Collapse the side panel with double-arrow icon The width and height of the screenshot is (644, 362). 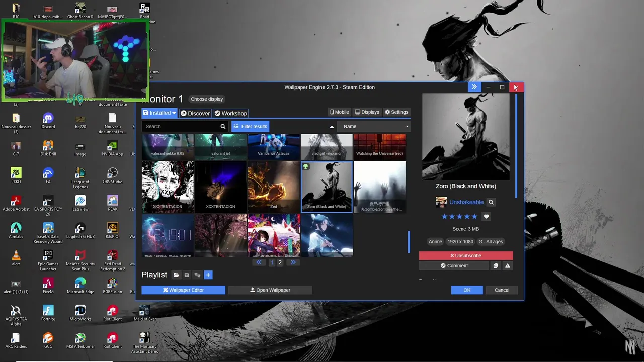pos(474,87)
